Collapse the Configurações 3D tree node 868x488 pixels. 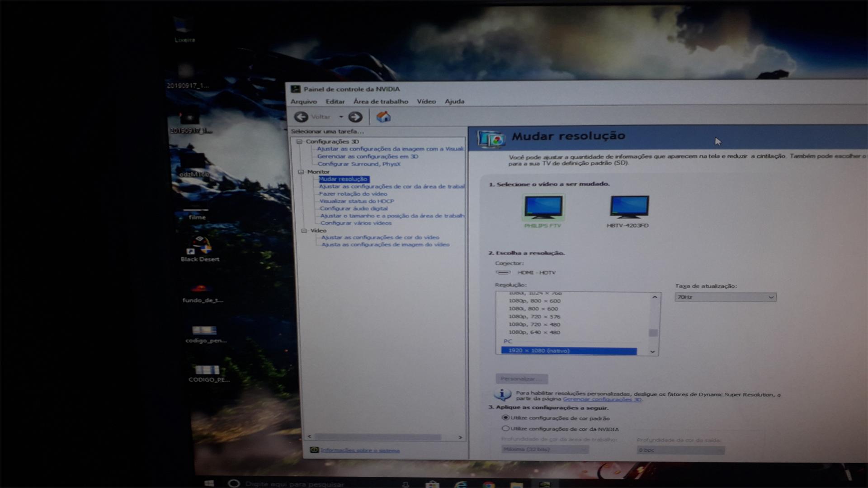(299, 141)
